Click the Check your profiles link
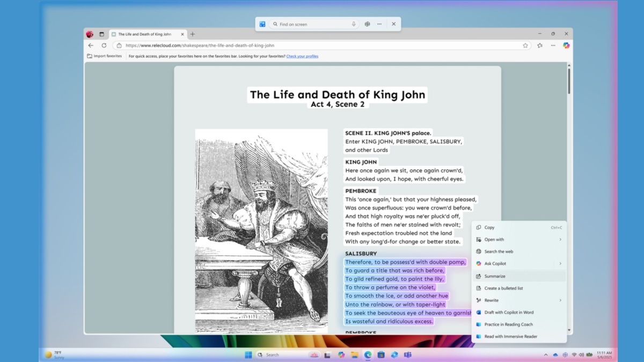Screen dimensions: 644x362 (302, 56)
